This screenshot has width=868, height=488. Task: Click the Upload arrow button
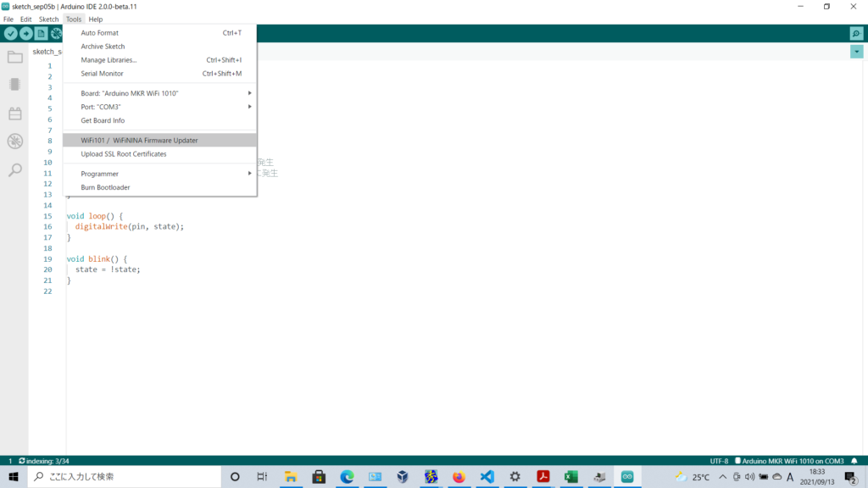(x=26, y=34)
